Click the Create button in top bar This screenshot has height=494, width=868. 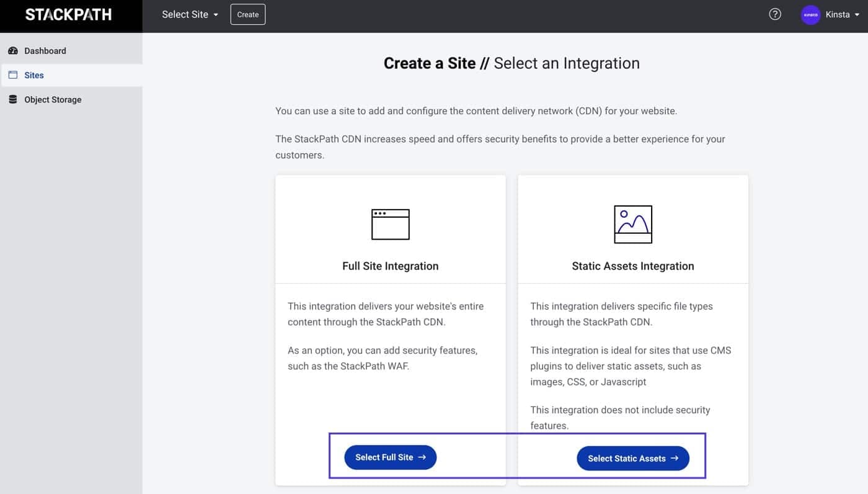[247, 14]
